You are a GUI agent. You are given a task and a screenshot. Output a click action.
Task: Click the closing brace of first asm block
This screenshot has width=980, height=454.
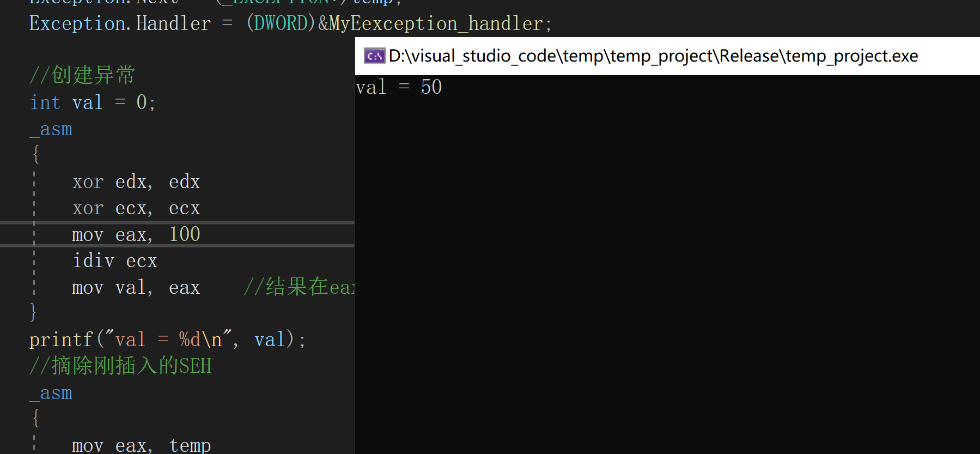click(x=33, y=312)
